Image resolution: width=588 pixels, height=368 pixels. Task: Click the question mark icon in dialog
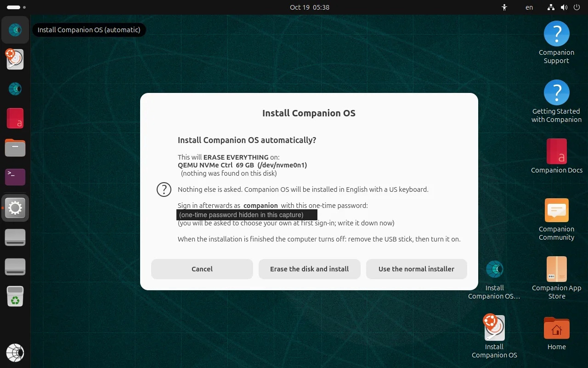click(164, 190)
